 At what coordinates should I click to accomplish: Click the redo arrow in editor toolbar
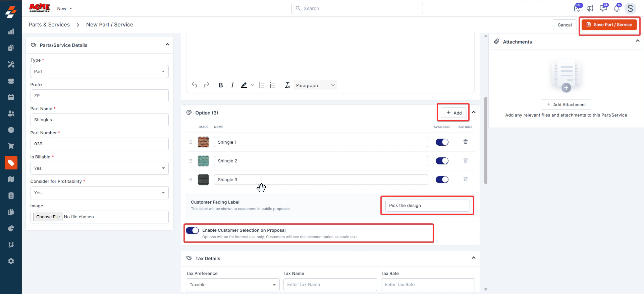(207, 85)
